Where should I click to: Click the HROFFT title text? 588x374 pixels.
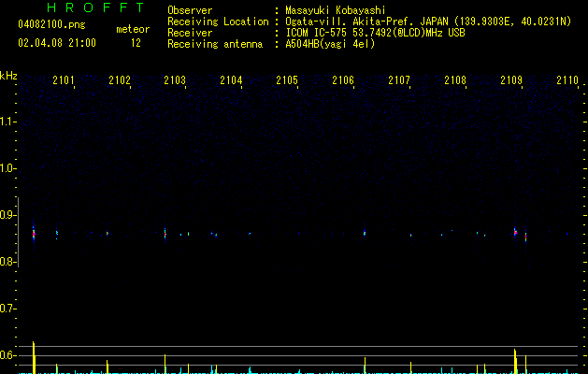96,7
